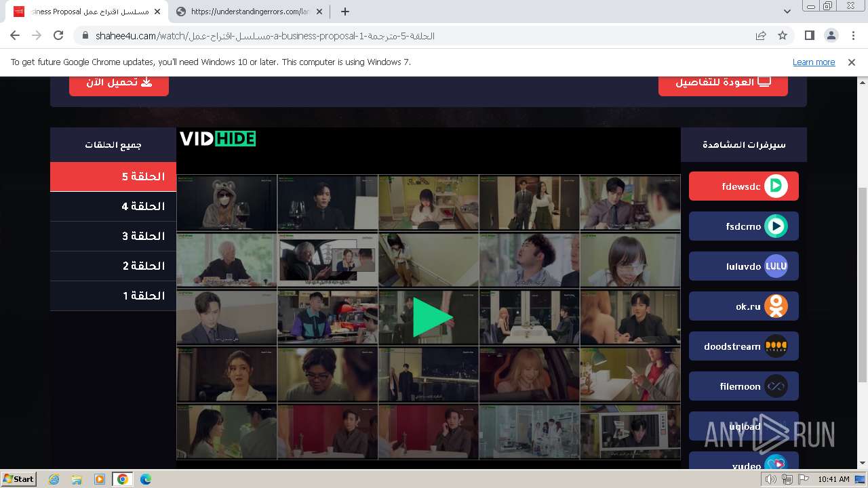This screenshot has width=868, height=488.
Task: Click the address bar URL
Action: [265, 36]
